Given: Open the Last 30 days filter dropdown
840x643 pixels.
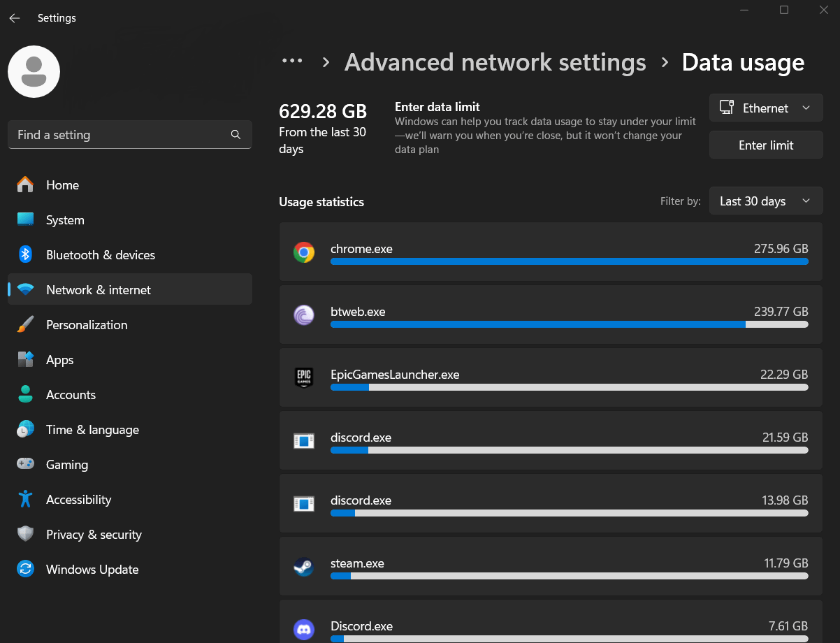Looking at the screenshot, I should 766,201.
